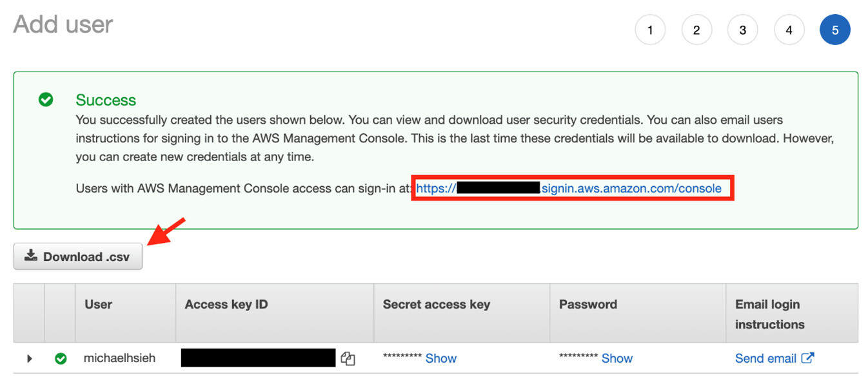868x382 pixels.
Task: Show the user's Password
Action: (617, 359)
